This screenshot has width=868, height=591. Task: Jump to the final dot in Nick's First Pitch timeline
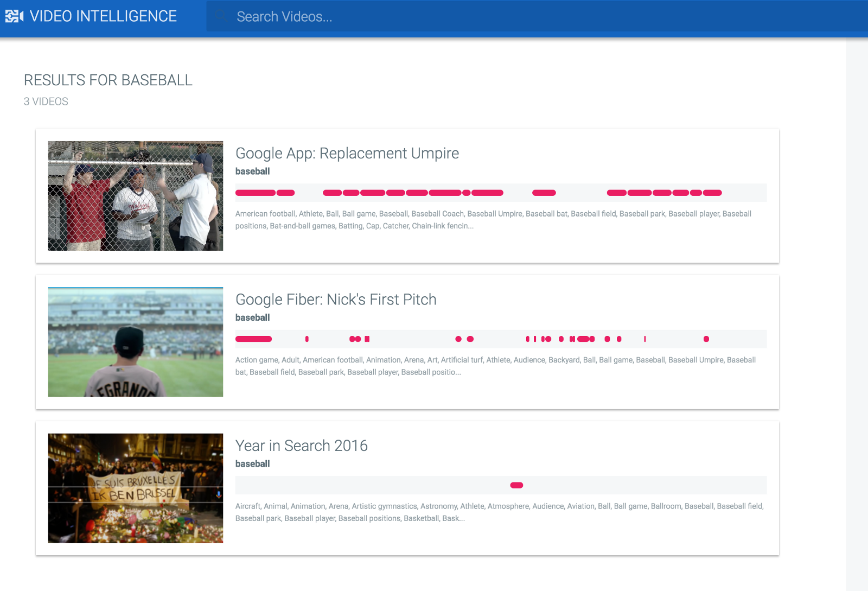click(x=706, y=339)
